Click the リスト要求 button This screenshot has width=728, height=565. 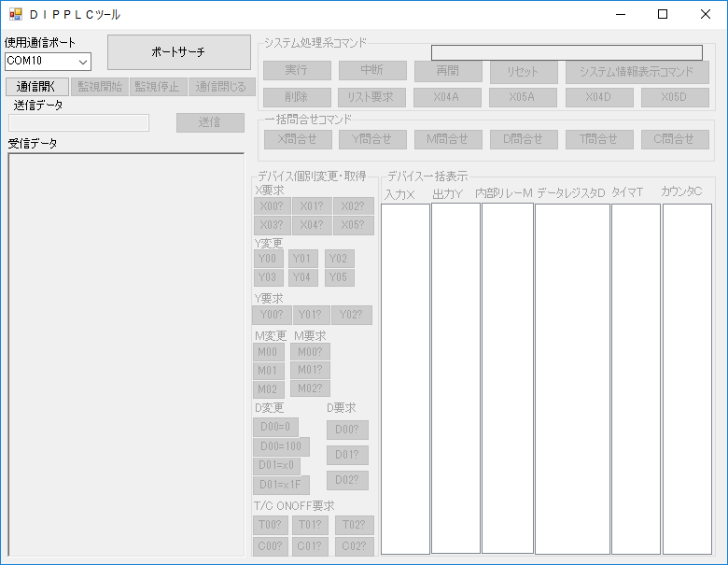coord(371,96)
